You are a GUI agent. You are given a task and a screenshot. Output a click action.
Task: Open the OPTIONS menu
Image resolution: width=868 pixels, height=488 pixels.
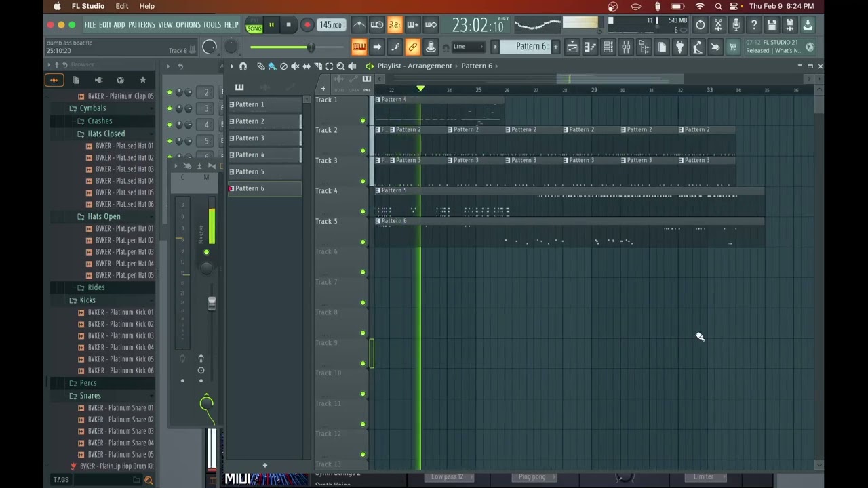(x=188, y=25)
